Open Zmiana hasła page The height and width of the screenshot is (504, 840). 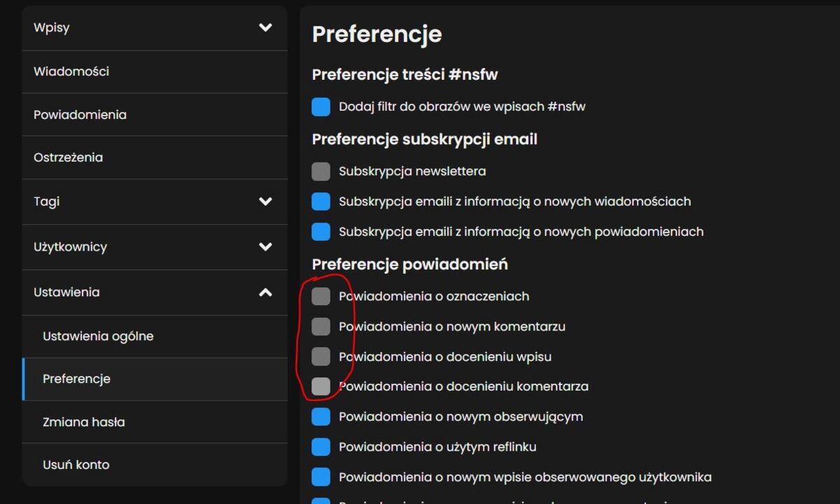pyautogui.click(x=84, y=422)
